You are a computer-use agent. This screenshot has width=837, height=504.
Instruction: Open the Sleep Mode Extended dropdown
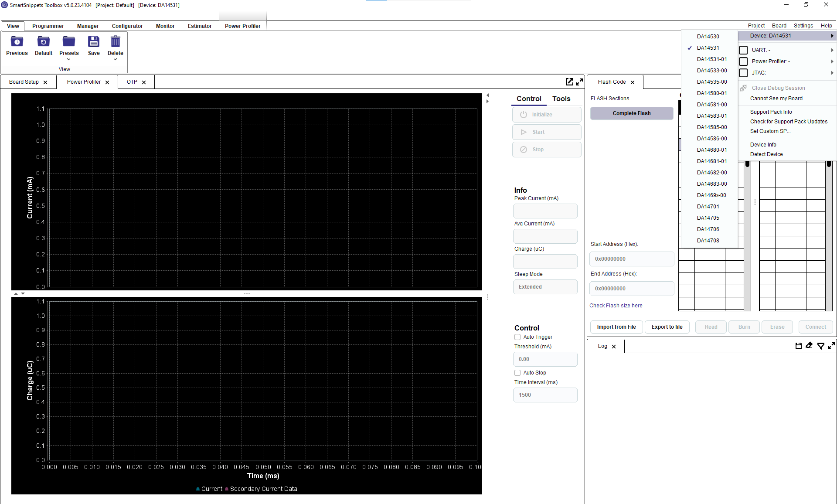coord(545,287)
